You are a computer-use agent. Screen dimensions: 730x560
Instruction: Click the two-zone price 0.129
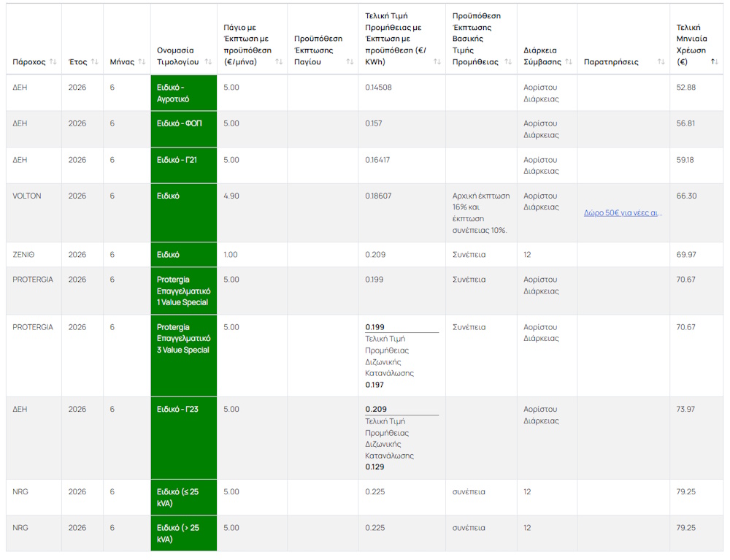374,467
